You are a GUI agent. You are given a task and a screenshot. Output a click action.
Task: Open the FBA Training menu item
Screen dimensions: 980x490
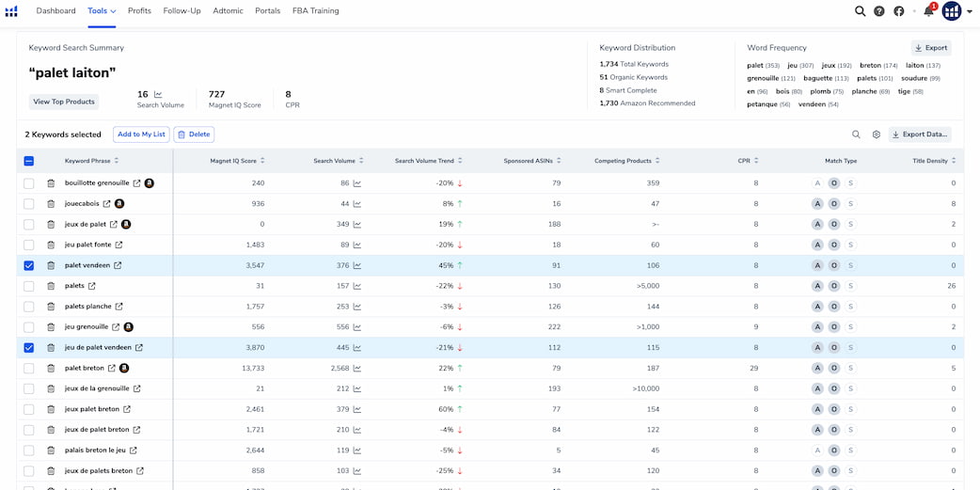(x=316, y=11)
